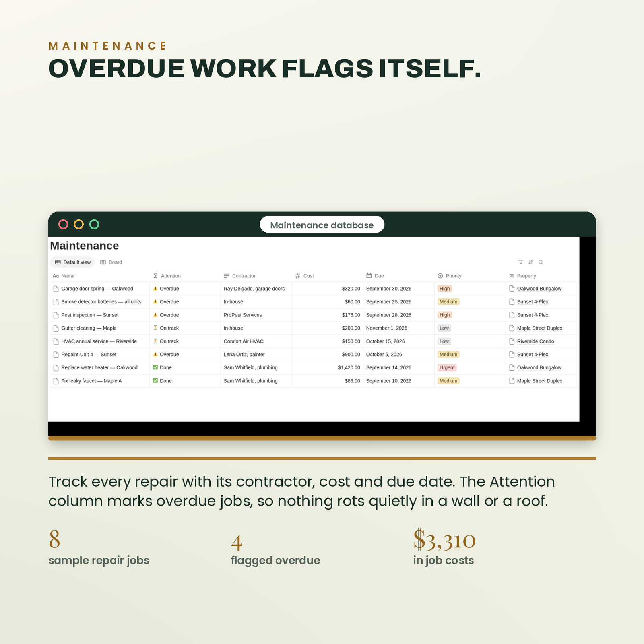Click green check icon in Replace water heater row

(x=155, y=367)
